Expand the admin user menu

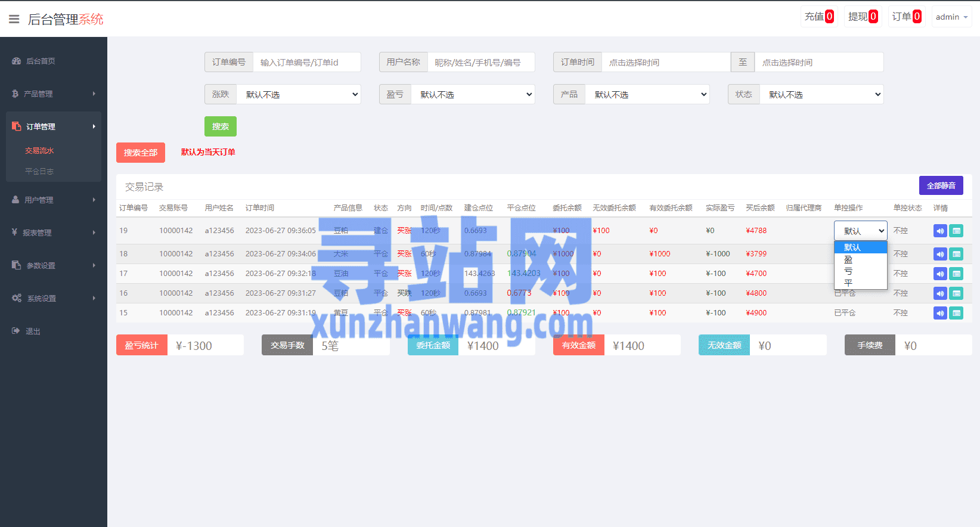click(x=951, y=17)
